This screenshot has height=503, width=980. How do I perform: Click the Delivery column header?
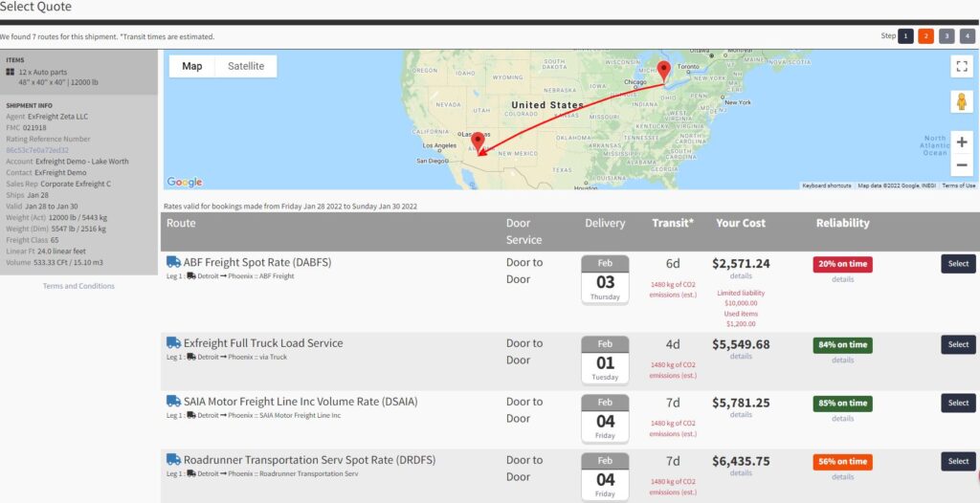(605, 223)
